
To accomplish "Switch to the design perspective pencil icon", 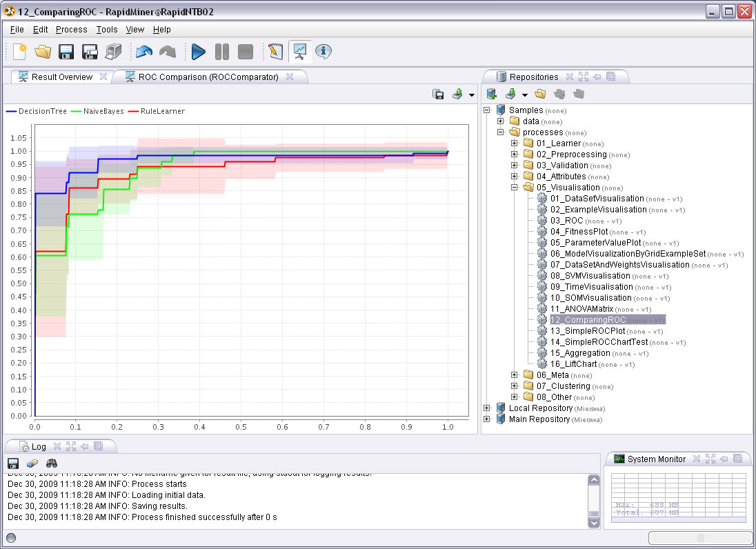I will pos(273,51).
